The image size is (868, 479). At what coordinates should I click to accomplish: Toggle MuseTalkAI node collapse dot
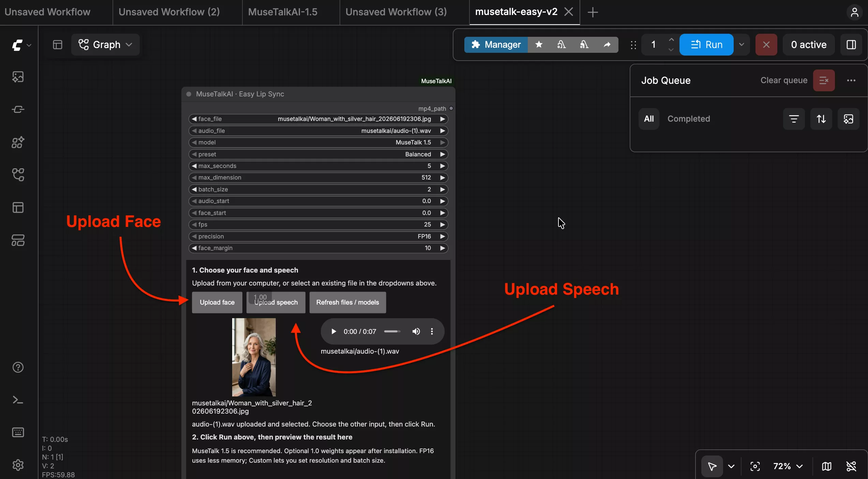click(189, 94)
